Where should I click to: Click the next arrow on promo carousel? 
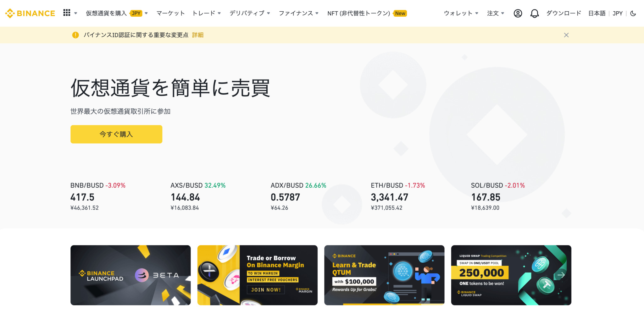561,275
